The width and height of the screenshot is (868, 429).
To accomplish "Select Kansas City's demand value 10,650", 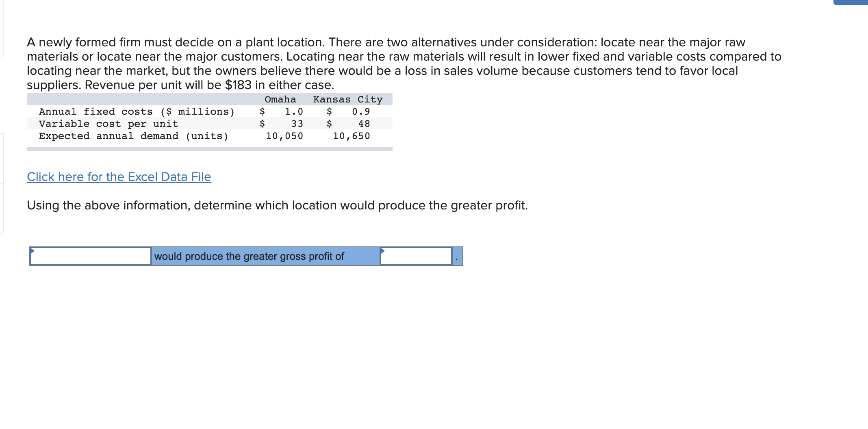I will point(352,136).
